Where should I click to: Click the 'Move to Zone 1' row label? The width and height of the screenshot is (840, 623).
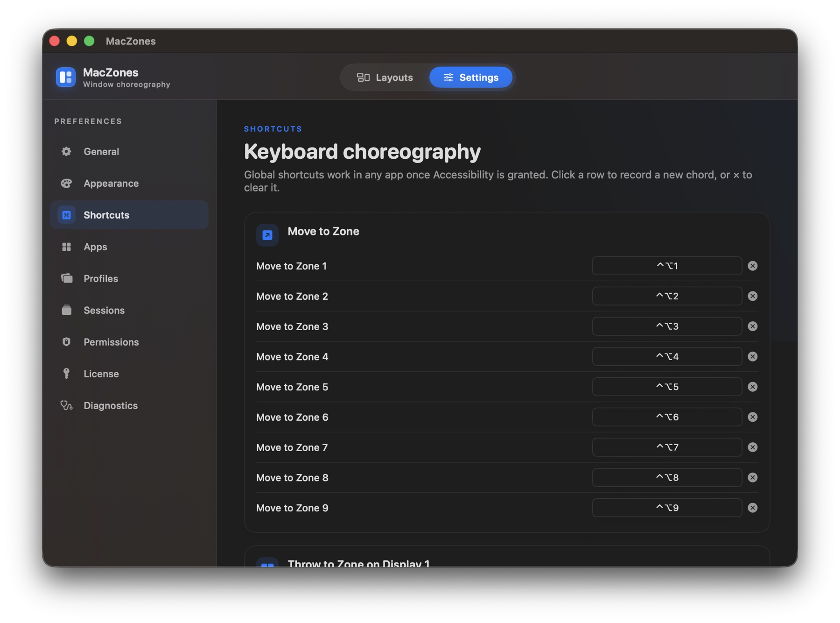click(x=291, y=266)
